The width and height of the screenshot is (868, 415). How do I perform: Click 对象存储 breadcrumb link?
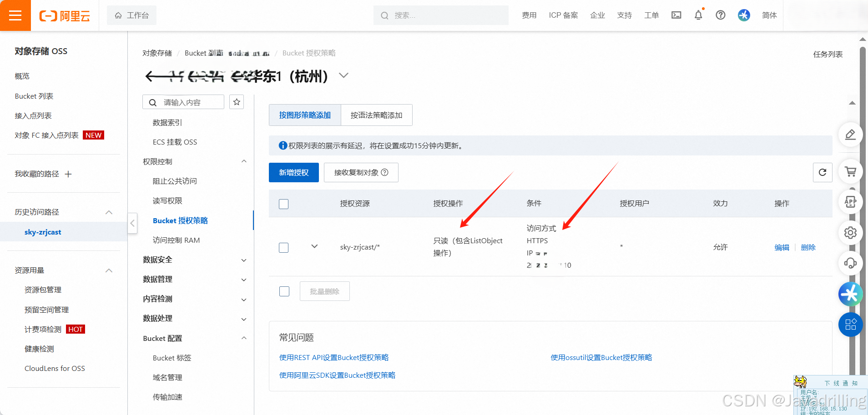(157, 53)
